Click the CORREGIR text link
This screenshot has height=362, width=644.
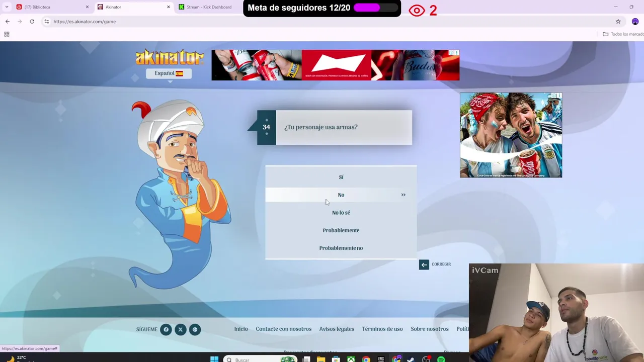pos(441,264)
